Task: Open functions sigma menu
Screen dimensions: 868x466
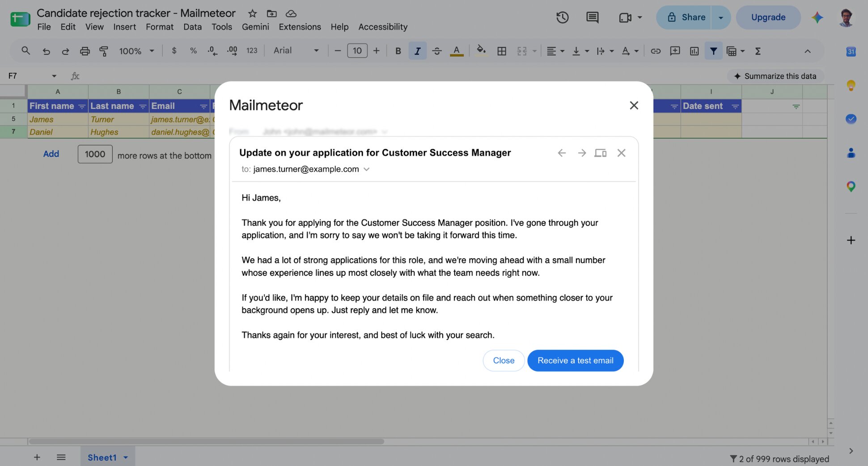Action: [758, 51]
